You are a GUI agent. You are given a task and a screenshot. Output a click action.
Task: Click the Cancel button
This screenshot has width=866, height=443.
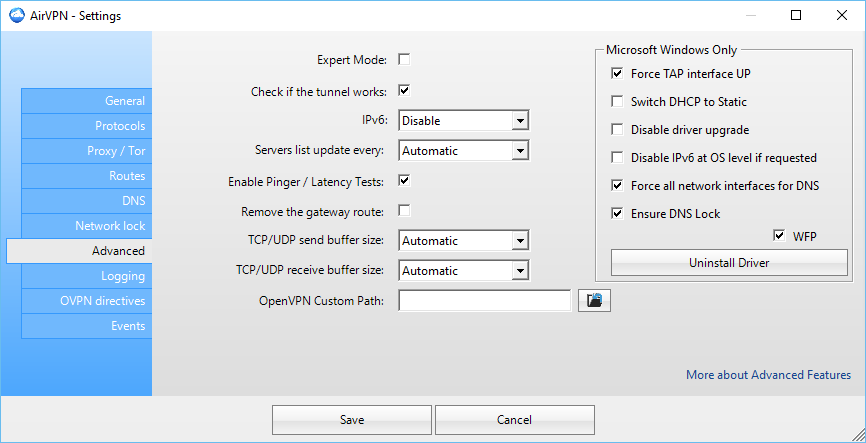(515, 420)
